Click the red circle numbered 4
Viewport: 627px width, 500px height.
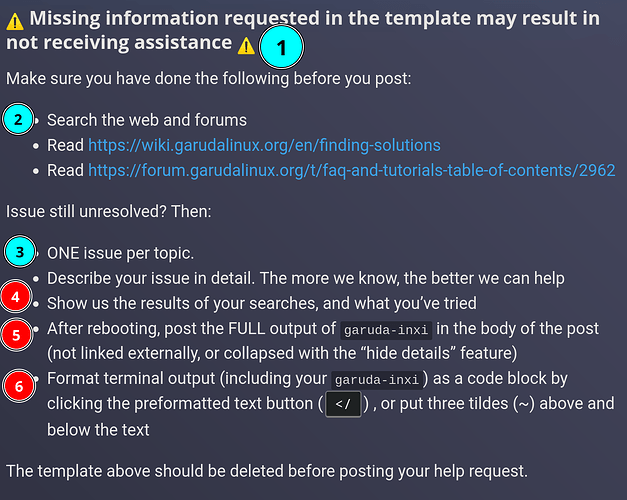(16, 296)
